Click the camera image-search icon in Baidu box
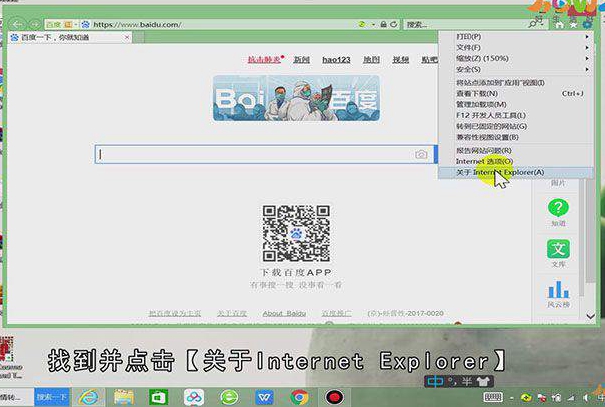 pyautogui.click(x=421, y=154)
